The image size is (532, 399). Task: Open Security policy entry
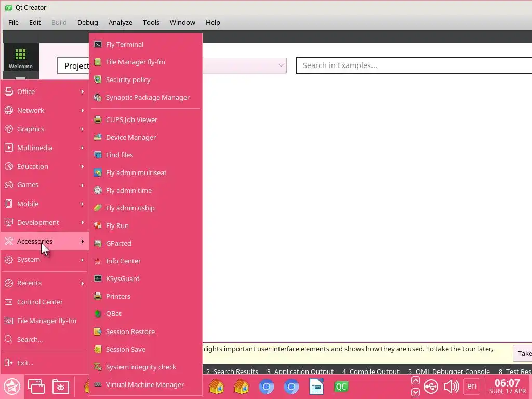coord(145,79)
